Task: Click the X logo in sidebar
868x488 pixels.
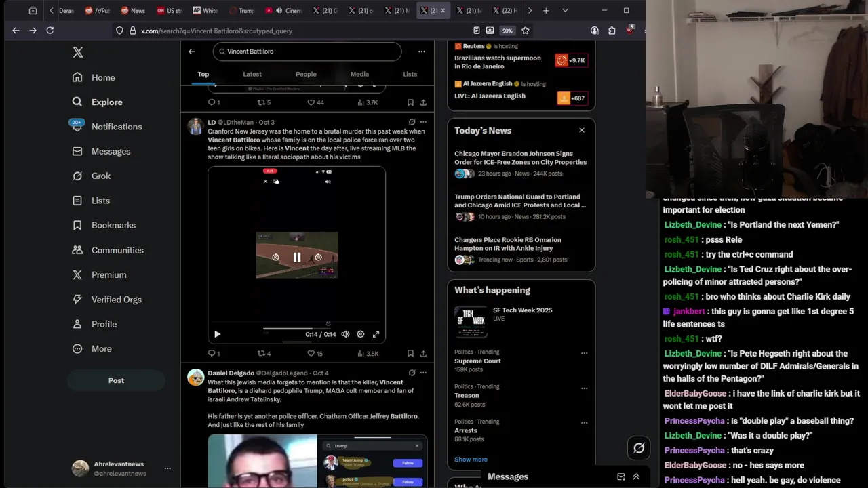Action: pos(78,52)
